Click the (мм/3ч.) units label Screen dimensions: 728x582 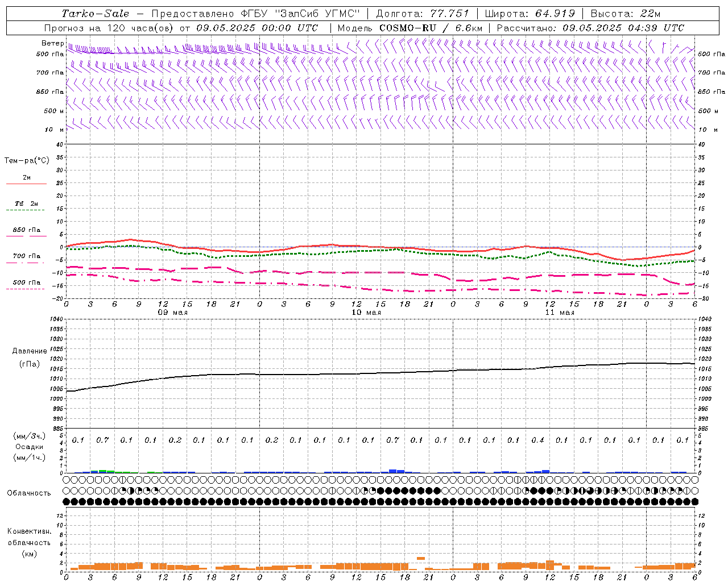coord(28,436)
